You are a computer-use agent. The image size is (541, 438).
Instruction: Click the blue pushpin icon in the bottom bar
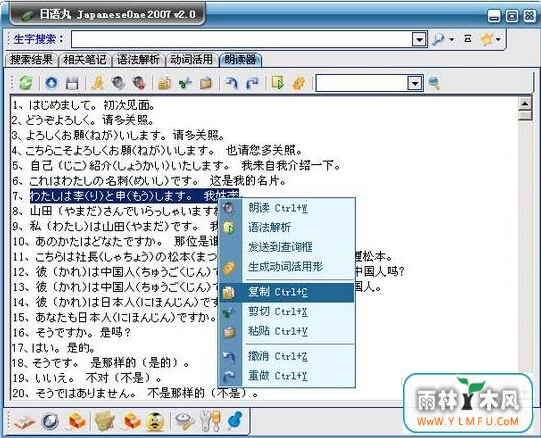click(x=235, y=420)
